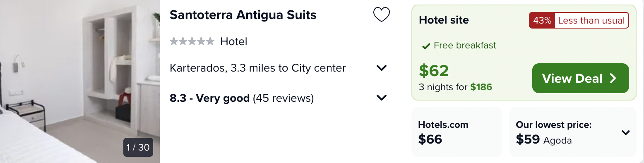Viewport: 644px width, 163px height.
Task: Click Karterados, 3.3 miles to City center
Action: pos(258,68)
